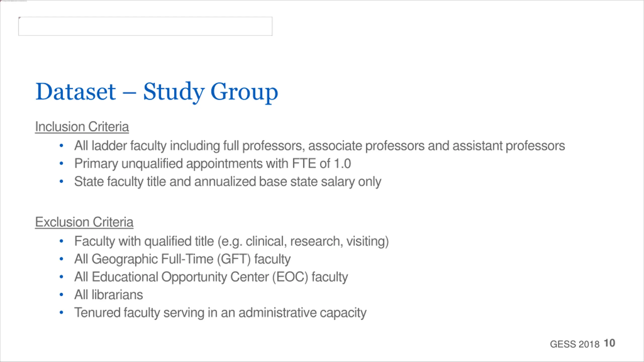The image size is (644, 362).
Task: Select the 'Dataset – Study Group' slide title
Action: coord(157,92)
